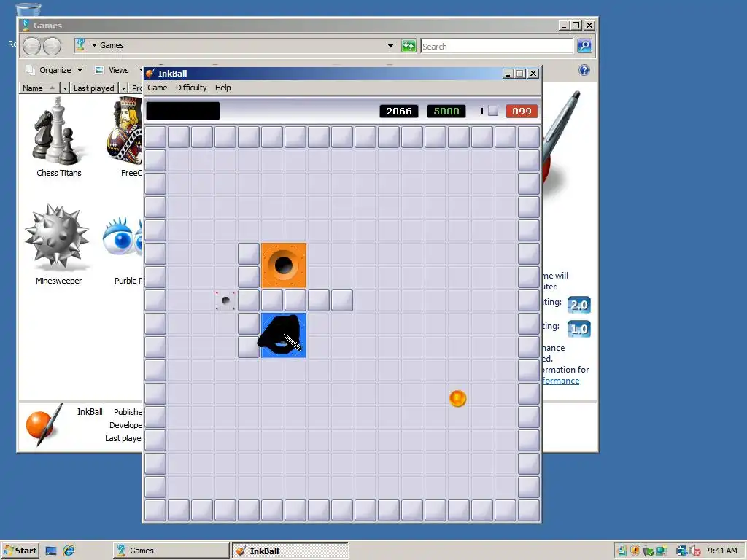
Task: Click the Games window back button
Action: 32,46
